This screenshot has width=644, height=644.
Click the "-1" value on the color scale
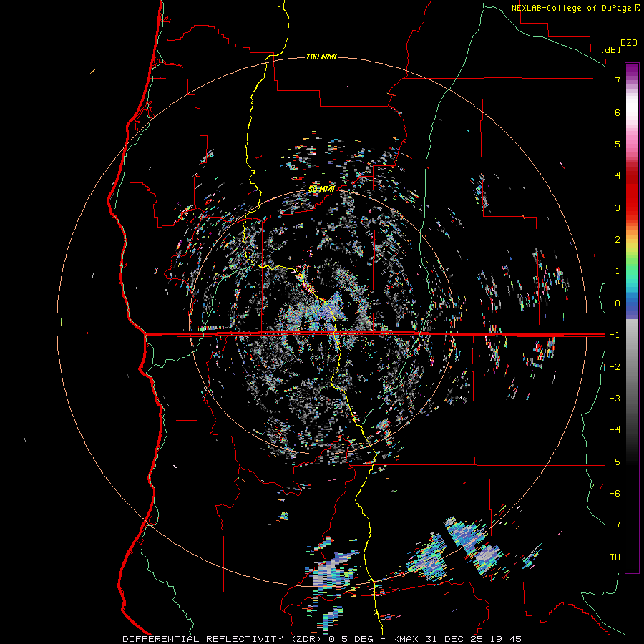tap(615, 335)
